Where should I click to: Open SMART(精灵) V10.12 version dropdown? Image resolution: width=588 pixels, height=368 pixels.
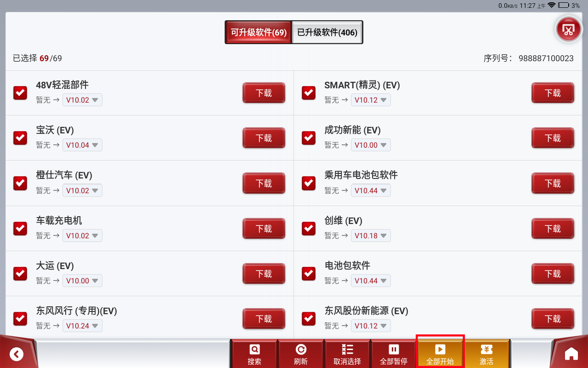click(x=371, y=100)
